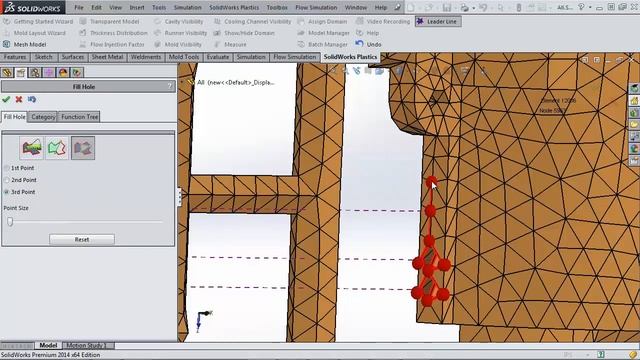This screenshot has height=360, width=640.
Task: Switch to the Sketch ribbon tab
Action: [x=43, y=57]
